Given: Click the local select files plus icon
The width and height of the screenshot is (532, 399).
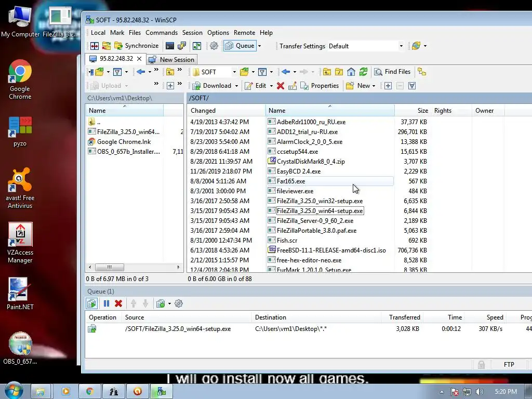Looking at the screenshot, I should click(170, 86).
